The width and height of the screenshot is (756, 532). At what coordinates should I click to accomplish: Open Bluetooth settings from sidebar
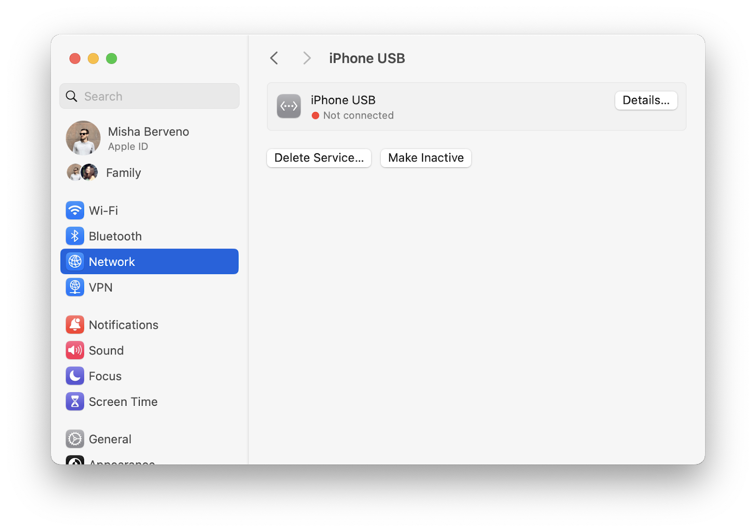[75, 236]
